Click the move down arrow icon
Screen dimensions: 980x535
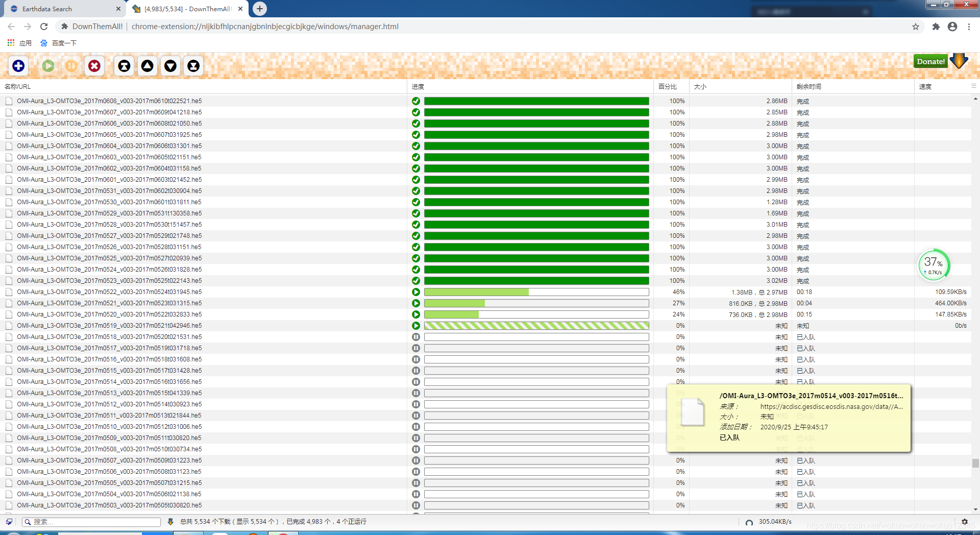pyautogui.click(x=170, y=66)
